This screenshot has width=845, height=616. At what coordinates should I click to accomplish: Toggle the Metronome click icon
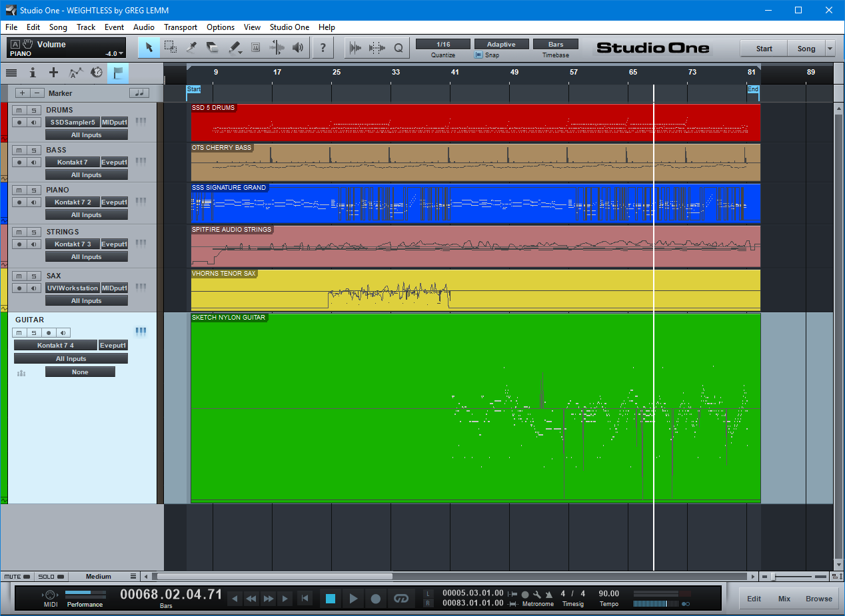pyautogui.click(x=524, y=593)
